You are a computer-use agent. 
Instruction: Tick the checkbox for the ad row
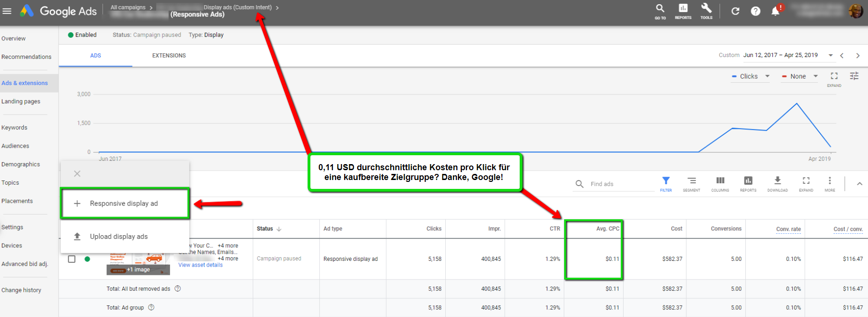(72, 259)
